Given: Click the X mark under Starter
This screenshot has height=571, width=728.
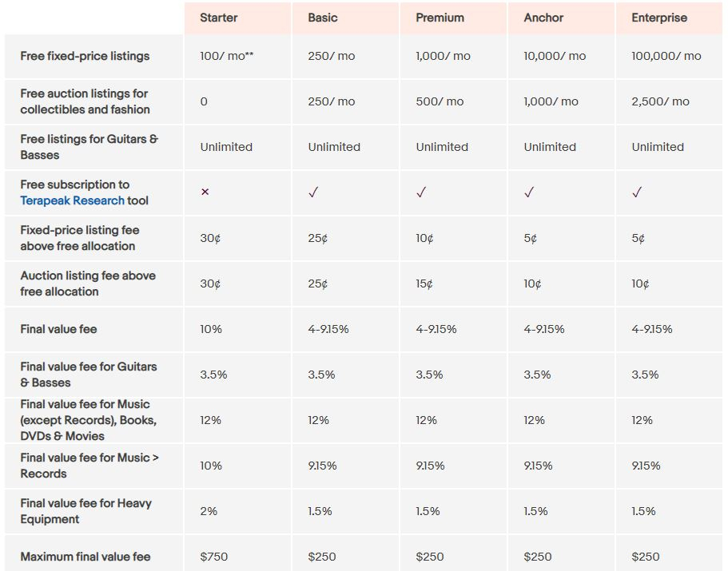Looking at the screenshot, I should coord(205,192).
